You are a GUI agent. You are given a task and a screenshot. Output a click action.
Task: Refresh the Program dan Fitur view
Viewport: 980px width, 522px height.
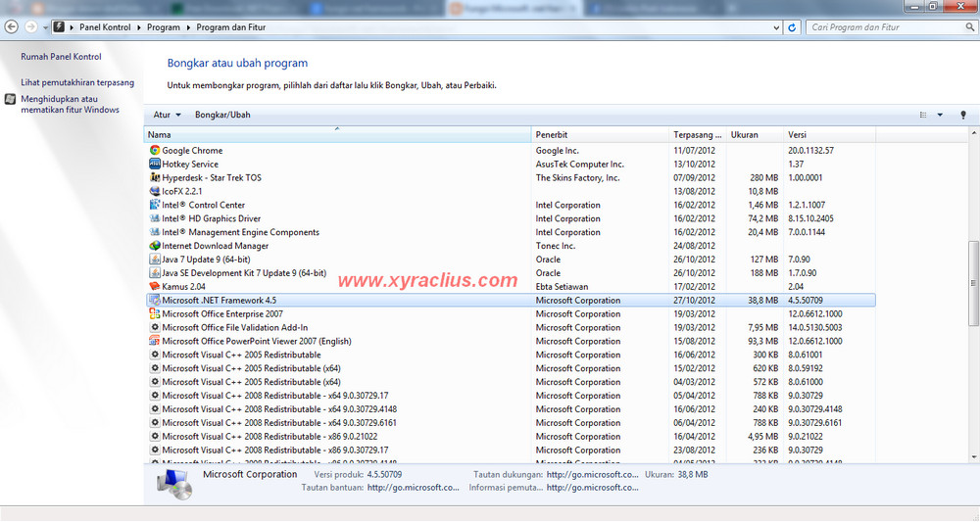(792, 27)
